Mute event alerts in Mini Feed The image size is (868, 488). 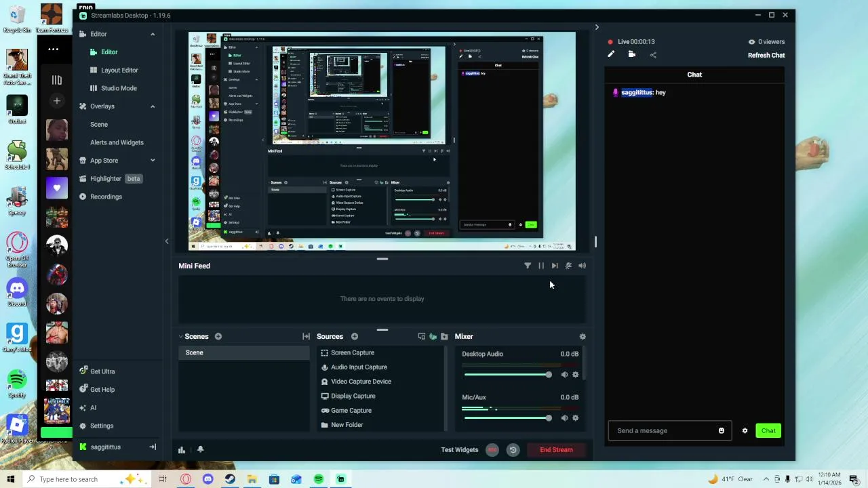[568, 266]
